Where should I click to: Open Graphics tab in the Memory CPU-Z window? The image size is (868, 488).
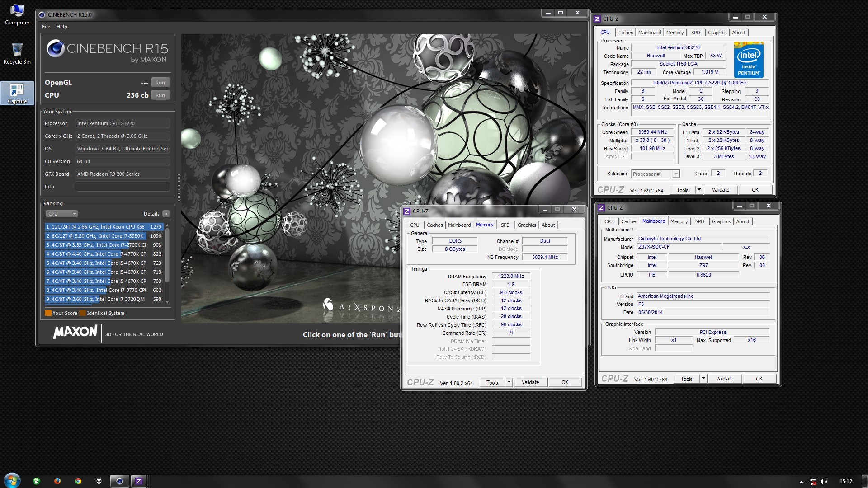(527, 225)
